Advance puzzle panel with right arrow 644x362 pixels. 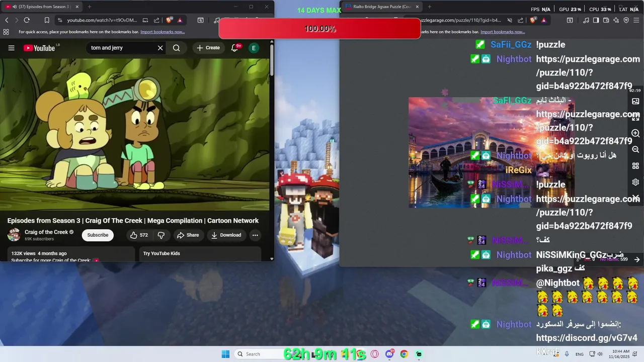click(636, 259)
